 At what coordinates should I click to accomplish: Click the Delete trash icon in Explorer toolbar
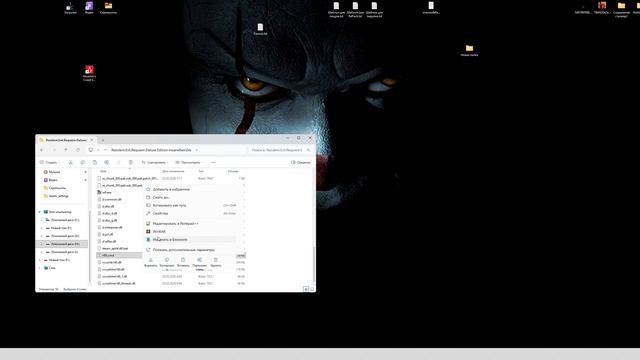coord(131,162)
